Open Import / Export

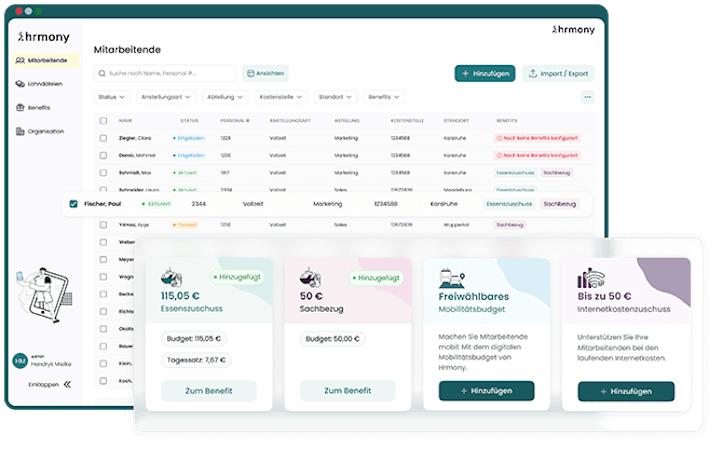pos(558,73)
